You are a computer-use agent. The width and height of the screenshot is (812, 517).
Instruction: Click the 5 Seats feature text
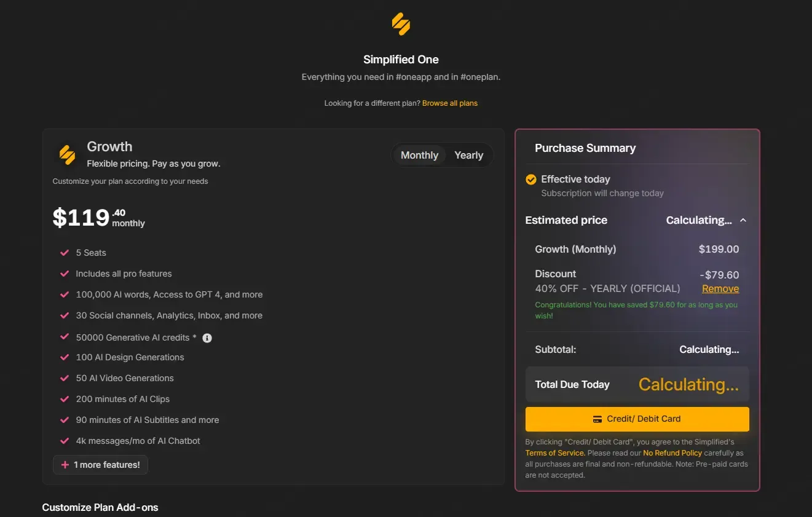[x=91, y=253]
